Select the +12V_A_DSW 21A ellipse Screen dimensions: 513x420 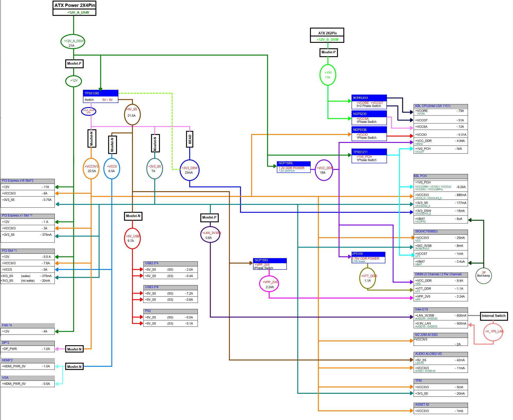click(x=73, y=42)
